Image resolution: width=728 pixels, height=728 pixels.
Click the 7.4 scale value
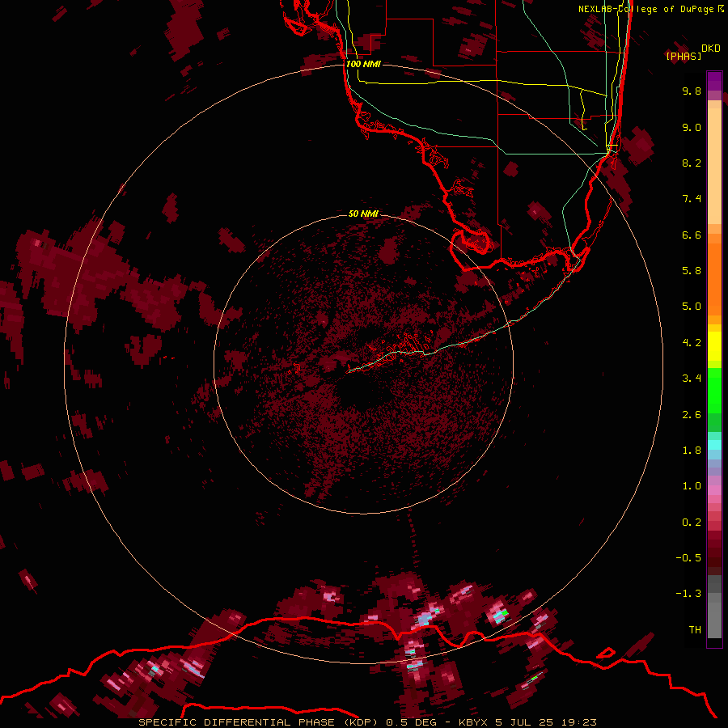point(692,199)
